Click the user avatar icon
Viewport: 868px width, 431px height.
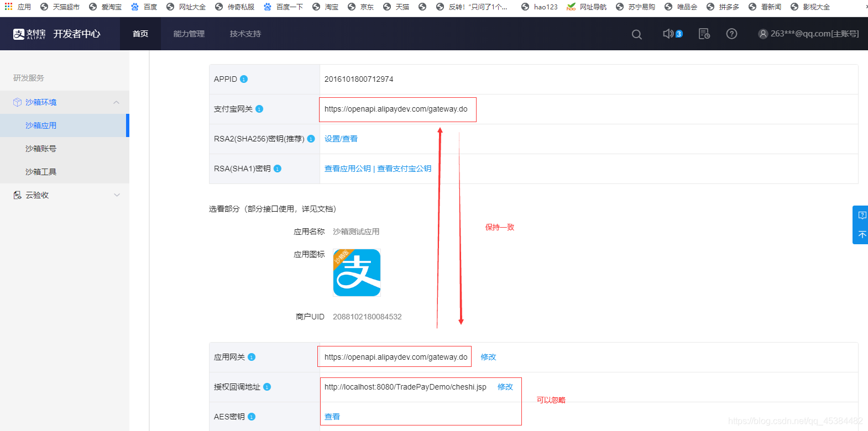[x=763, y=34]
